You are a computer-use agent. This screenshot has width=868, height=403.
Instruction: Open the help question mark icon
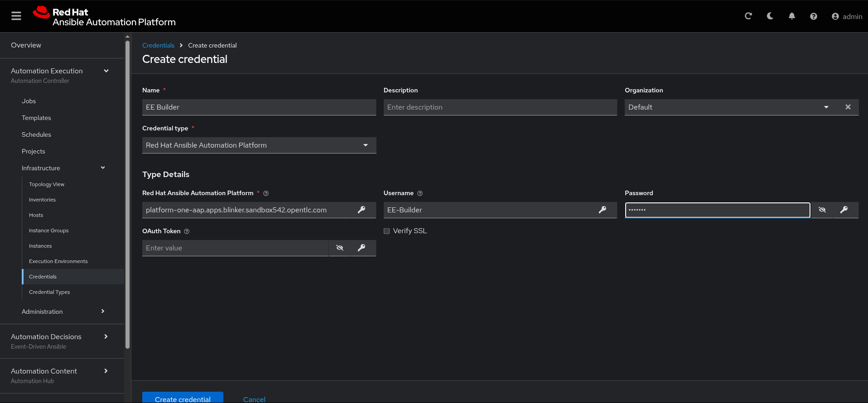pos(813,16)
